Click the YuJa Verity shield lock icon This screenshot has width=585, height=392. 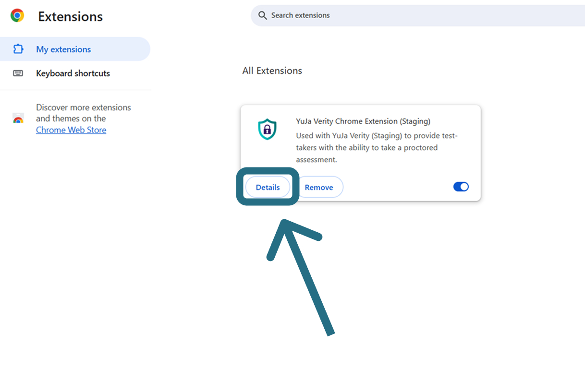267,129
